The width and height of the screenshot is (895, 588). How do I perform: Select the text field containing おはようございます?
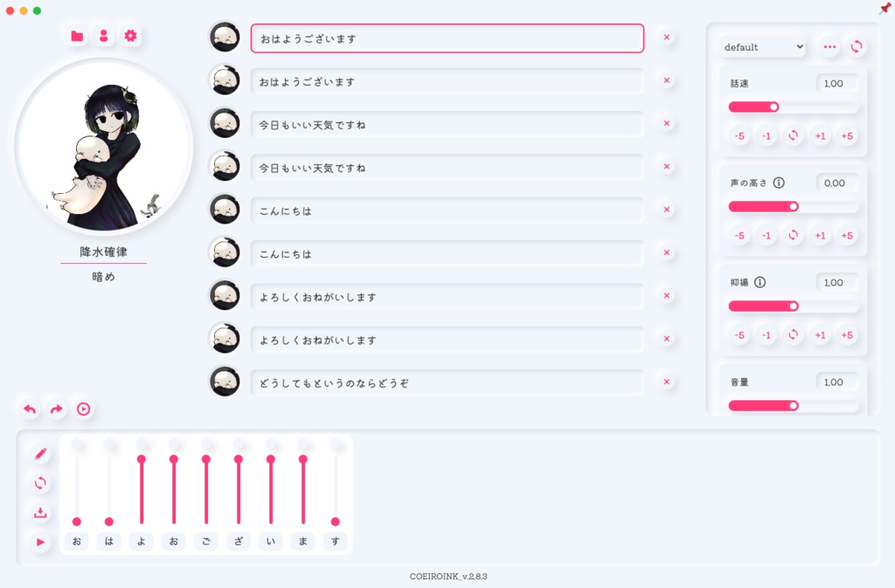(447, 38)
